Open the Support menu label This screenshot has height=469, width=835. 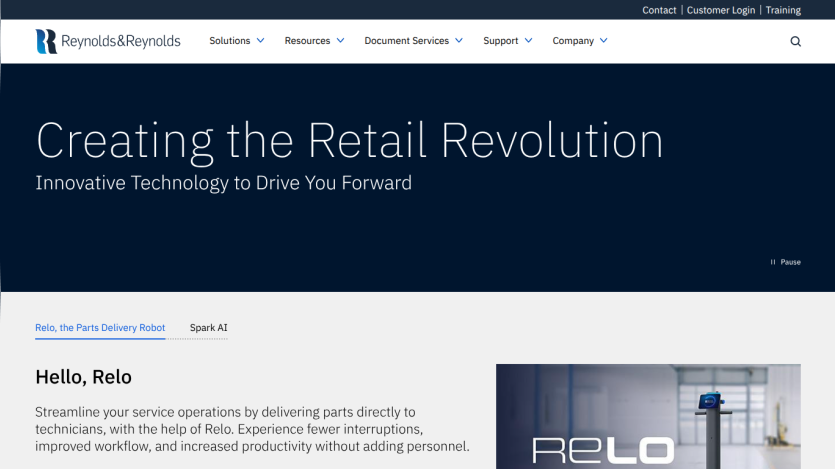click(501, 40)
